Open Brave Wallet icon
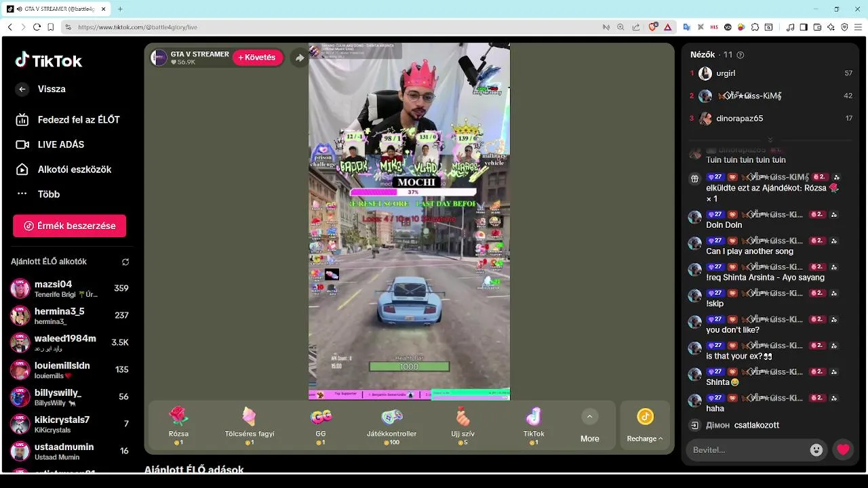 tap(817, 27)
